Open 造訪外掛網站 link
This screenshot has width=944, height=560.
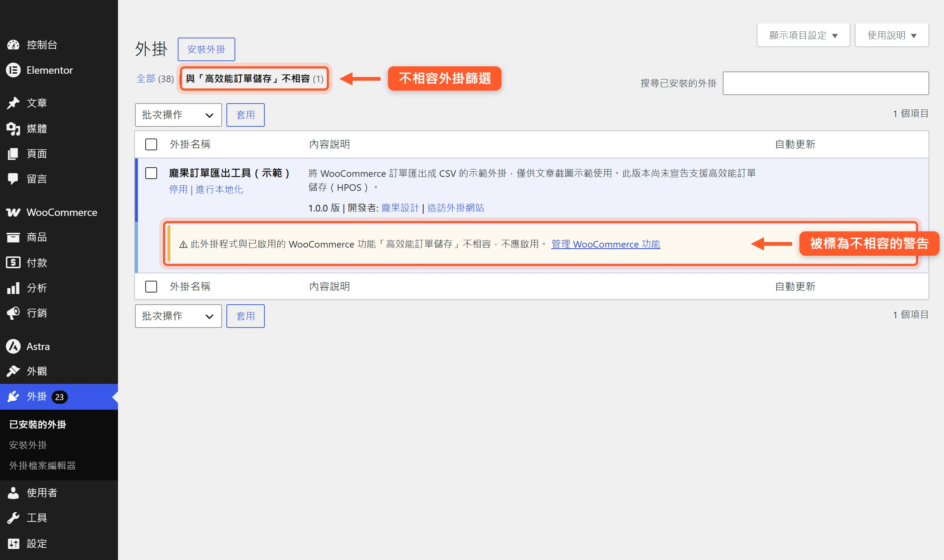(x=455, y=208)
